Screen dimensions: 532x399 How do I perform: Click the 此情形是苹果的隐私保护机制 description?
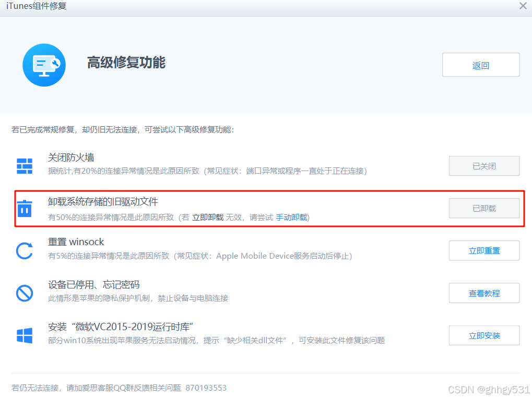(x=138, y=298)
